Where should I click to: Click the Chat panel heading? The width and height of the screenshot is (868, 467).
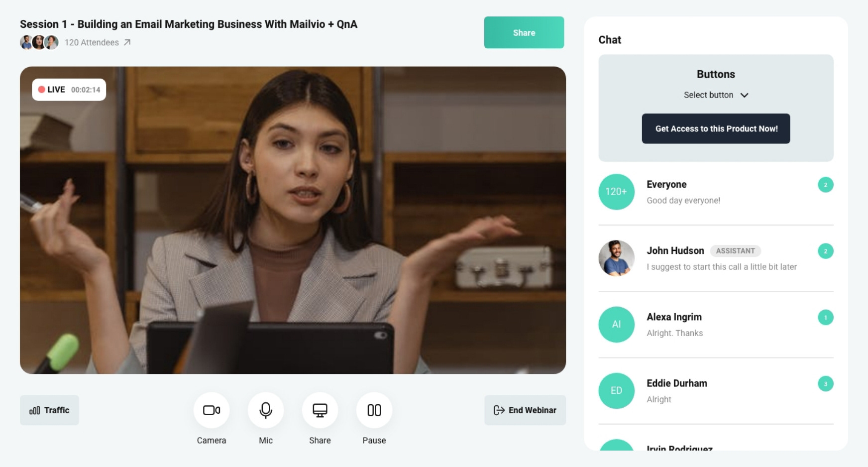[610, 40]
